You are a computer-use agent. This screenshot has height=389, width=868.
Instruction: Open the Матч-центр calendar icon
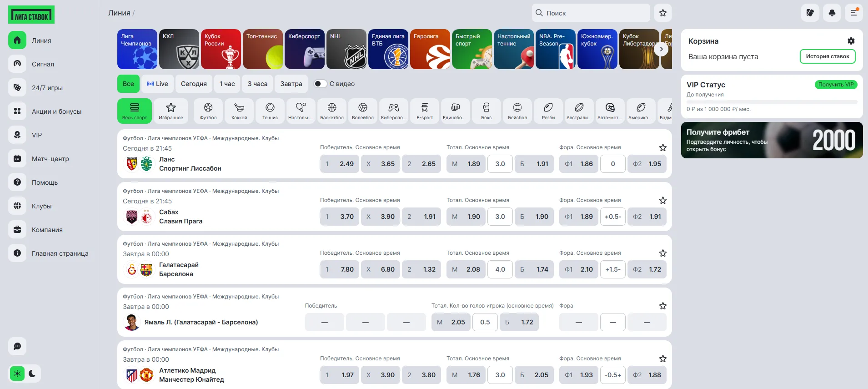click(x=17, y=158)
